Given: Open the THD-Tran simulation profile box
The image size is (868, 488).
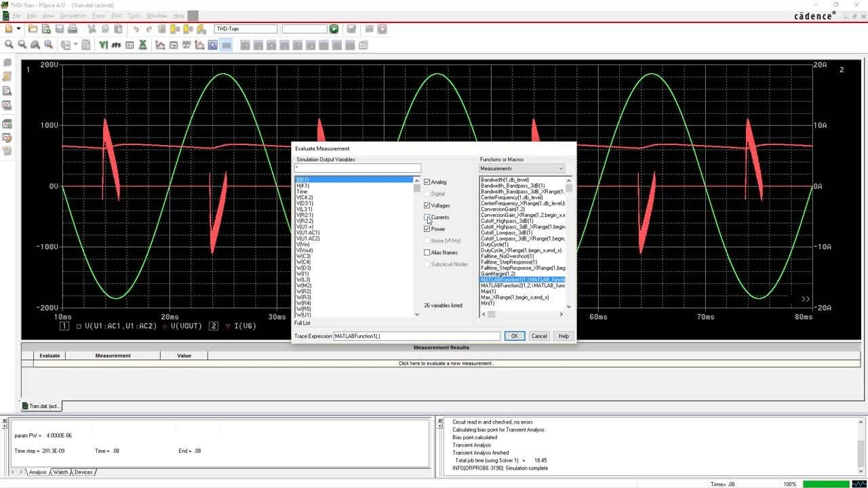Looking at the screenshot, I should (x=246, y=29).
